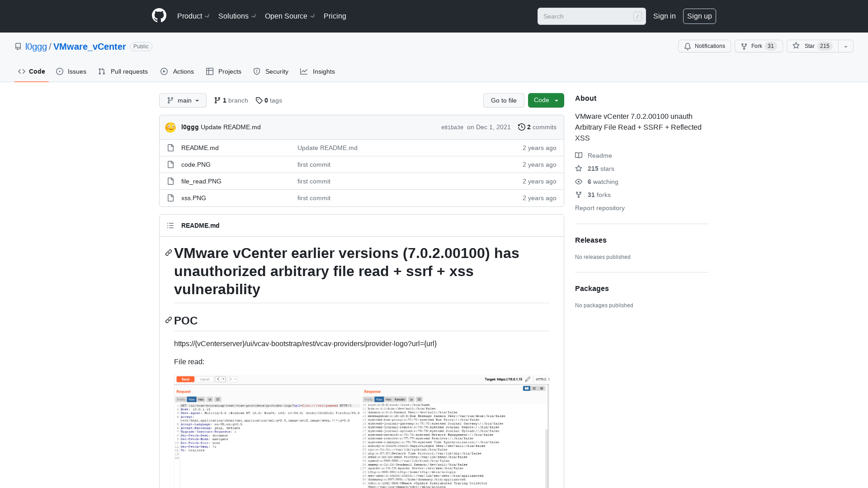868x488 pixels.
Task: Open the Update README.md commit message in header
Action: (231, 127)
